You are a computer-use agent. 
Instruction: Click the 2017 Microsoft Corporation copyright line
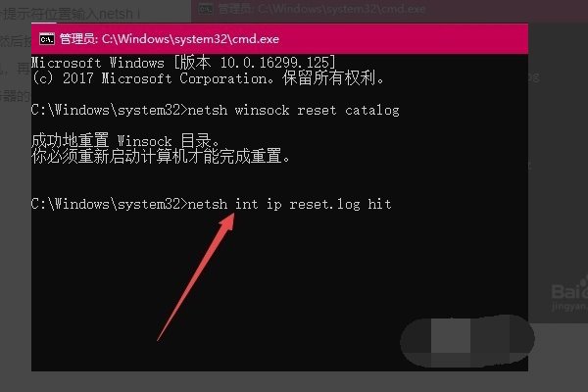[x=209, y=78]
